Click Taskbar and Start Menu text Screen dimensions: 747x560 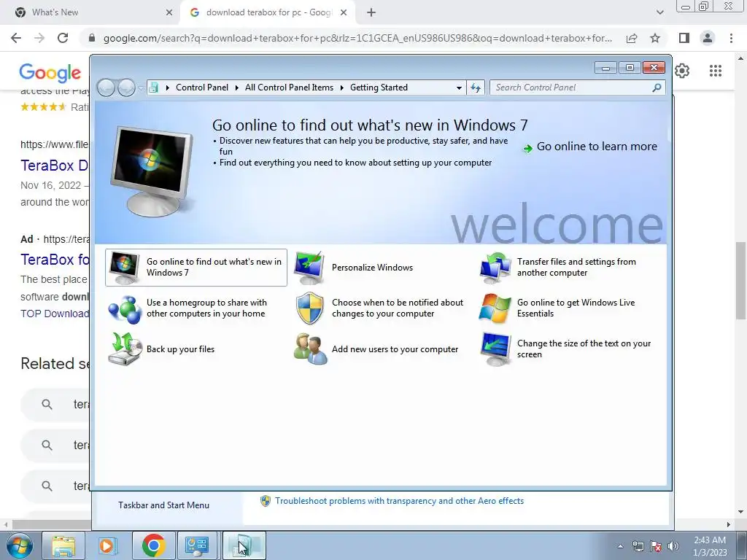coord(164,505)
